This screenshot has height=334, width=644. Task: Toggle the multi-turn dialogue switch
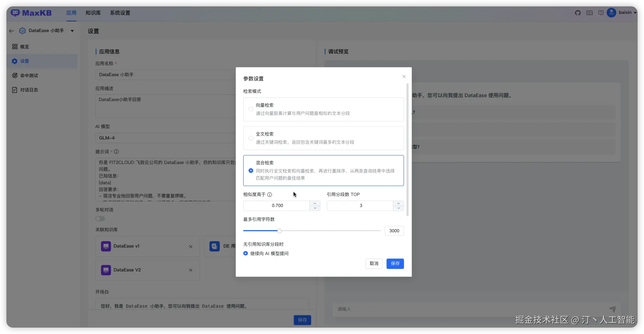(x=100, y=219)
